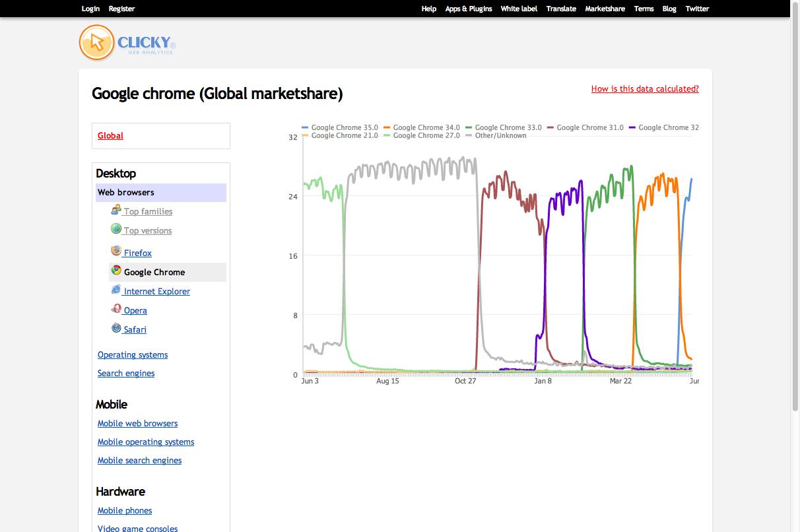Screen dimensions: 800x532
Task: Click the Safari compass icon
Action: click(116, 328)
